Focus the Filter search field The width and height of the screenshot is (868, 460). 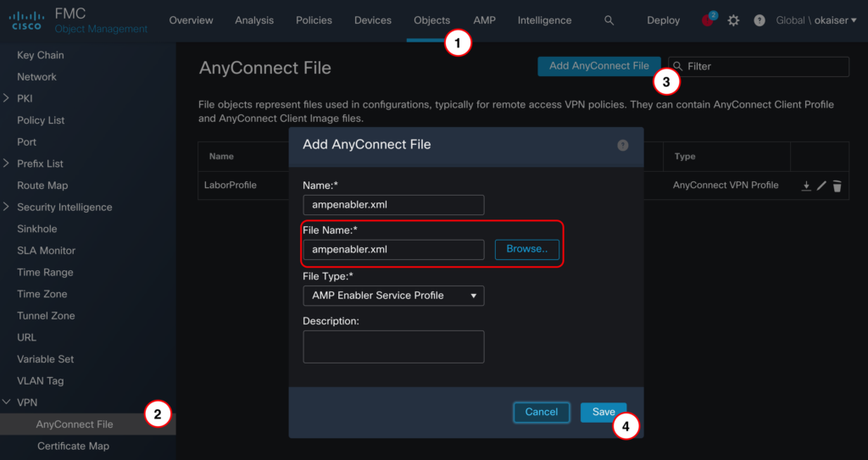[759, 66]
